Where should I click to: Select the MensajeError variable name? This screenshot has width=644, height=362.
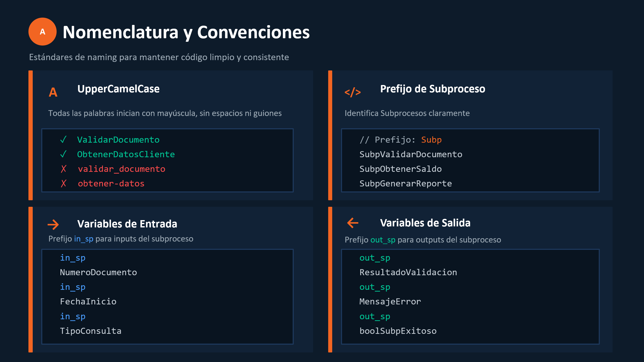(x=390, y=301)
